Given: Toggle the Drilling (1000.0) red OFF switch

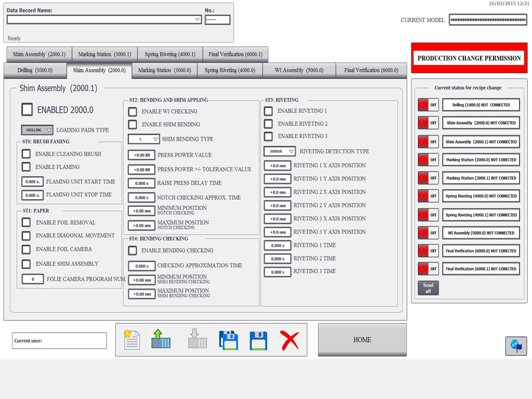Looking at the screenshot, I should click(428, 105).
